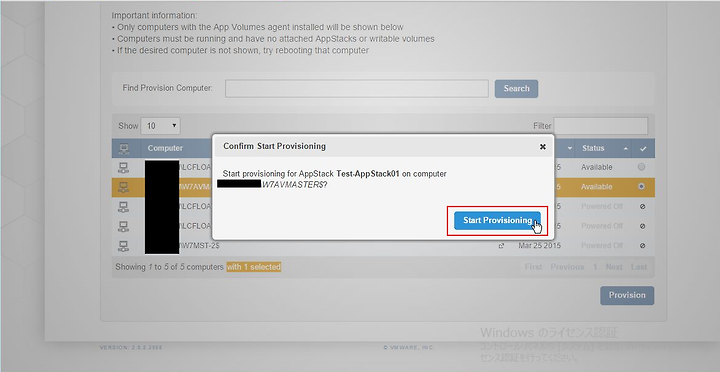
Task: Sort by the Computer column header
Action: pyautogui.click(x=165, y=148)
